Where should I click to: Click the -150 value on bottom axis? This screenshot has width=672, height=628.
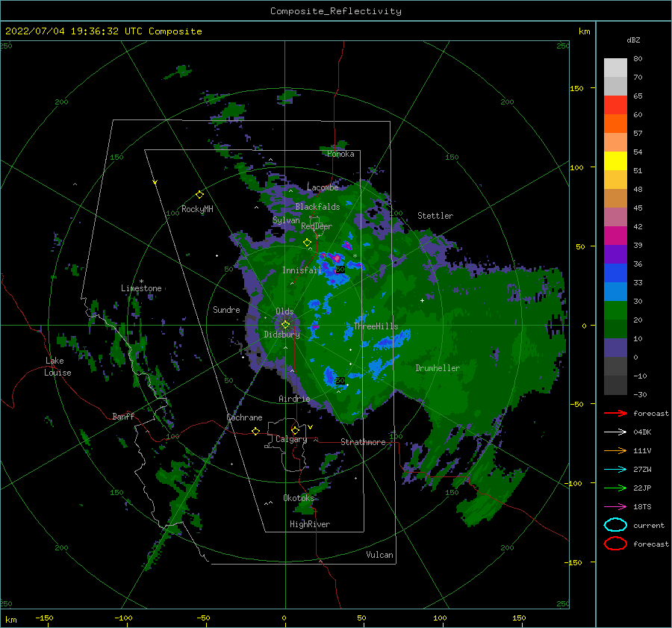pos(44,618)
